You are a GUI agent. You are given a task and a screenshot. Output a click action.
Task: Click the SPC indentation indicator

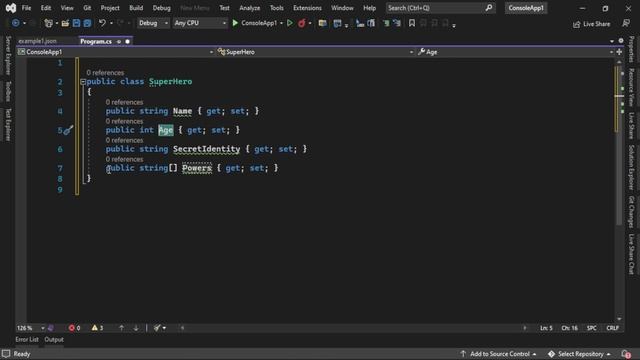point(591,328)
